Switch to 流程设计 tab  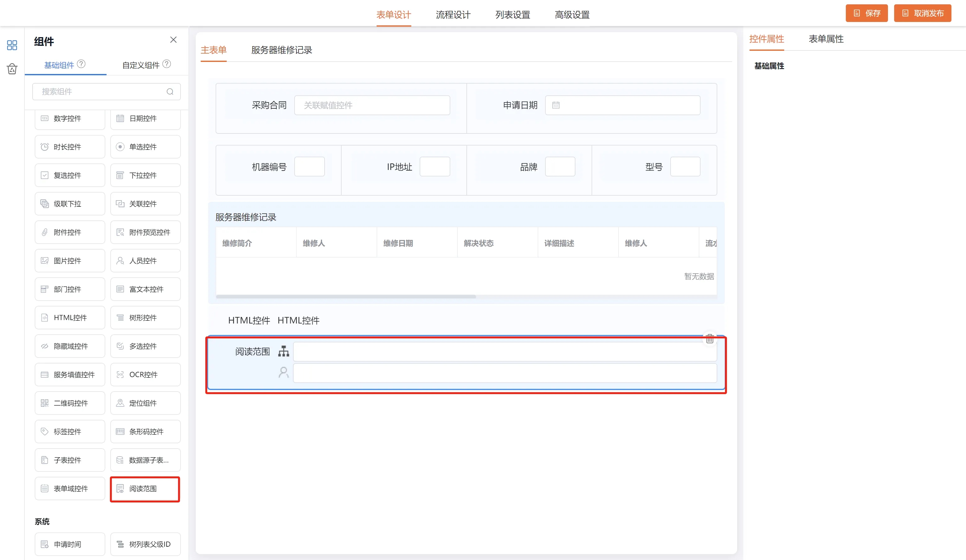[453, 15]
